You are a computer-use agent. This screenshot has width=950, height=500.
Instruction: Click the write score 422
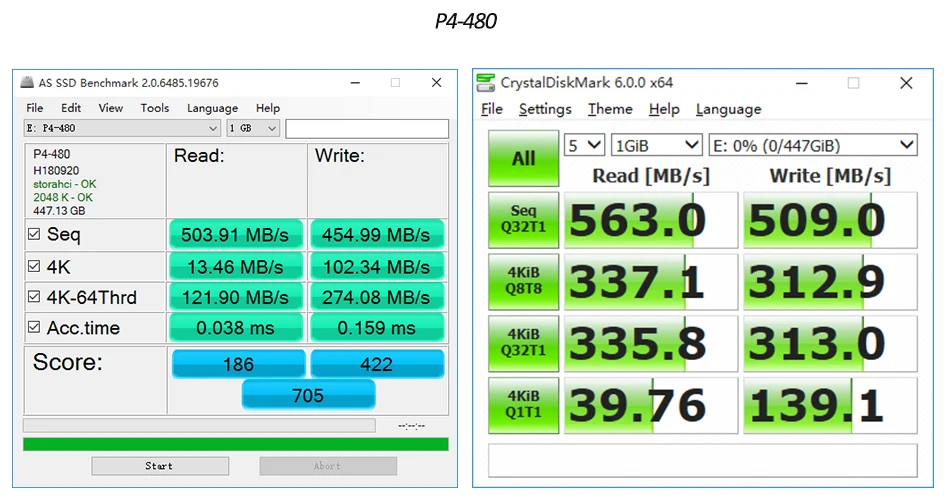[x=377, y=364]
